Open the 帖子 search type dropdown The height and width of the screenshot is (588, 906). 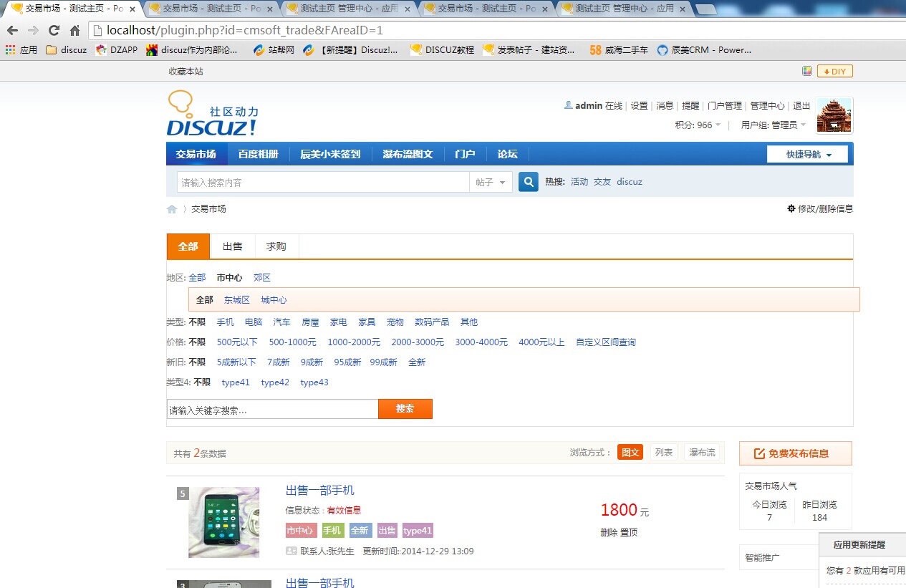point(491,183)
